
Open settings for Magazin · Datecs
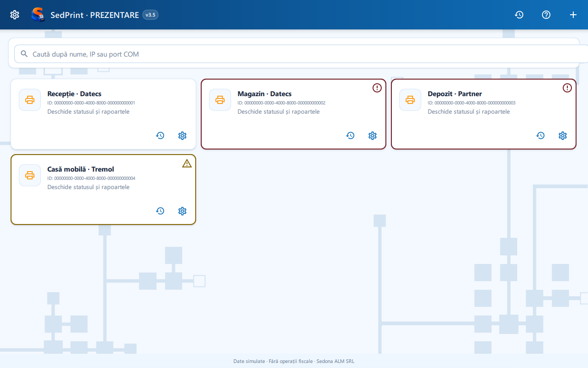pyautogui.click(x=373, y=136)
